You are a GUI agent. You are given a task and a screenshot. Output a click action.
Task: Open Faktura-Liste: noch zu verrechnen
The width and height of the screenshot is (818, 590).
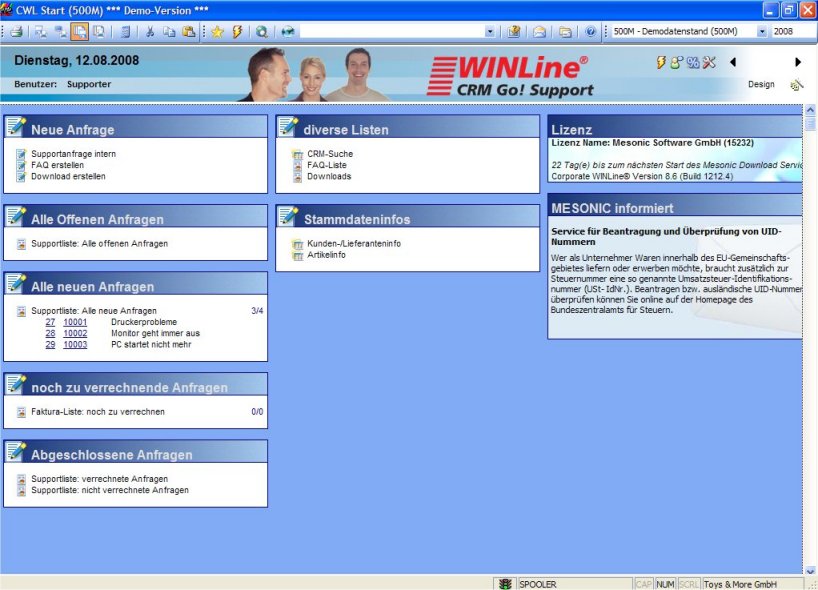tap(98, 412)
